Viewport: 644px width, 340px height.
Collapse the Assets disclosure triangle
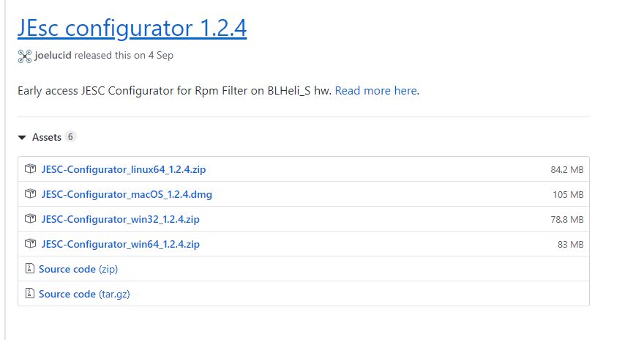[x=22, y=137]
